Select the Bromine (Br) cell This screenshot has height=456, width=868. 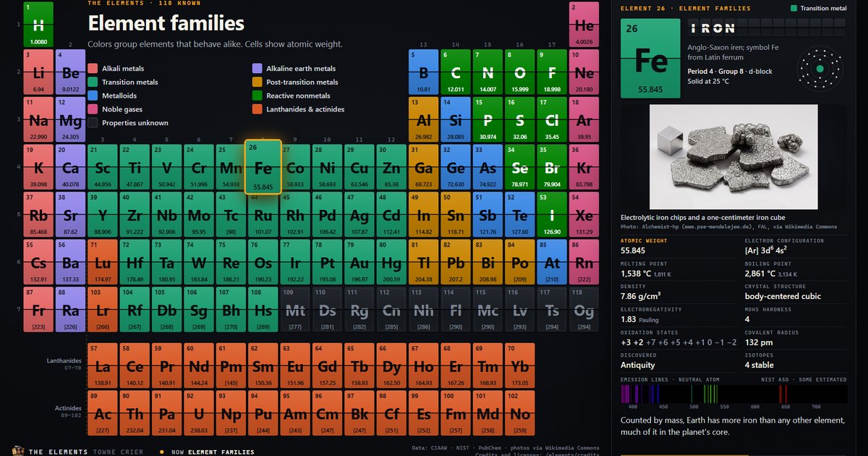(552, 167)
